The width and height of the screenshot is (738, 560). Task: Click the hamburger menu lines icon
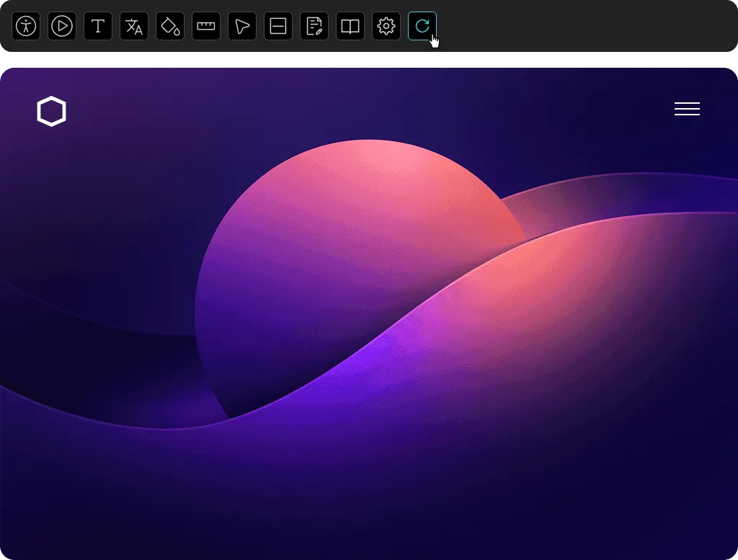[687, 109]
